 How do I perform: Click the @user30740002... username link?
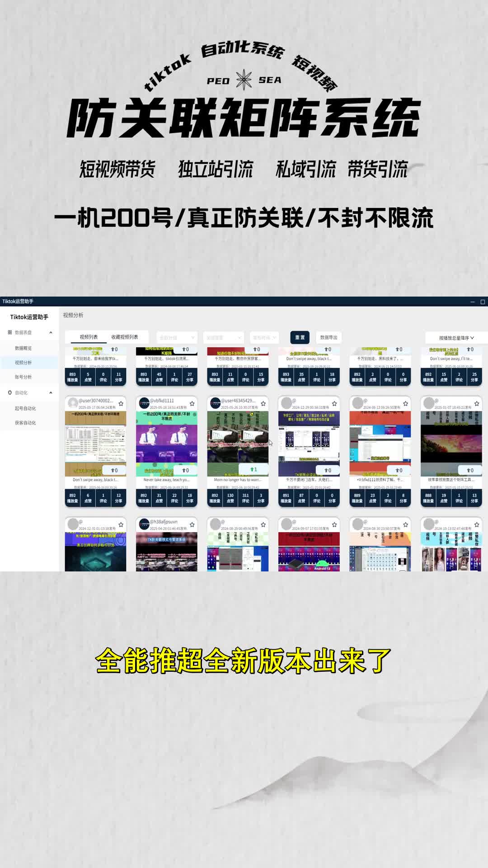point(96,401)
